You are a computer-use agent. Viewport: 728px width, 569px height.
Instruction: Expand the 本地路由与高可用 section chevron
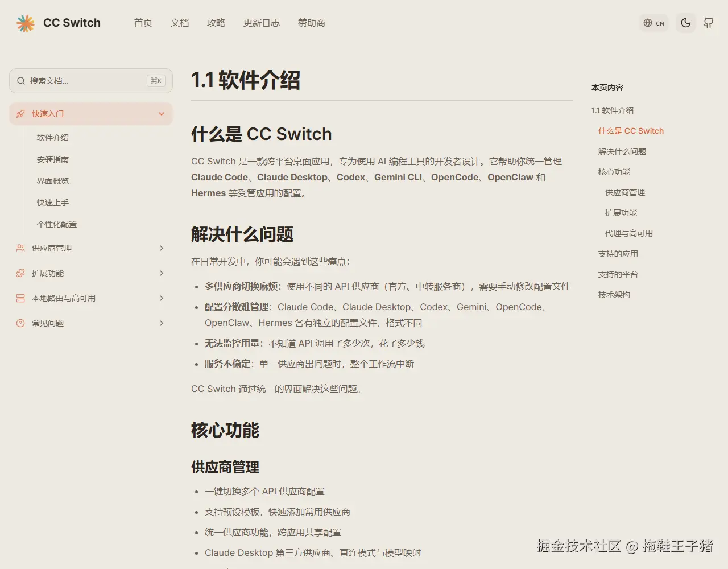(162, 298)
